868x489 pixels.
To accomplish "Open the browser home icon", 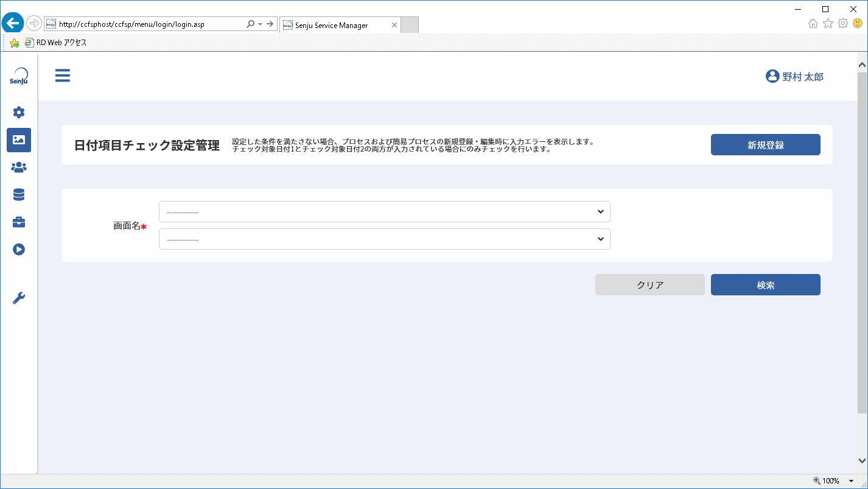I will click(x=813, y=24).
